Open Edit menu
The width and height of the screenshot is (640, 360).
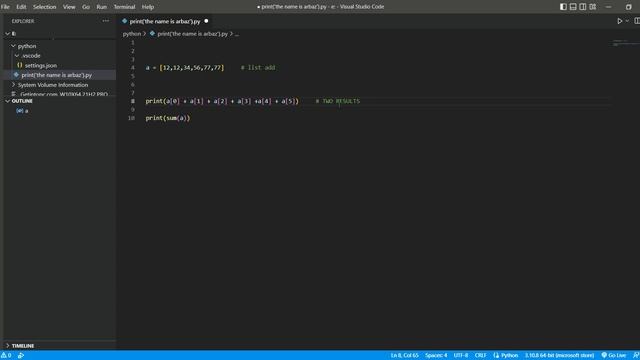[21, 7]
